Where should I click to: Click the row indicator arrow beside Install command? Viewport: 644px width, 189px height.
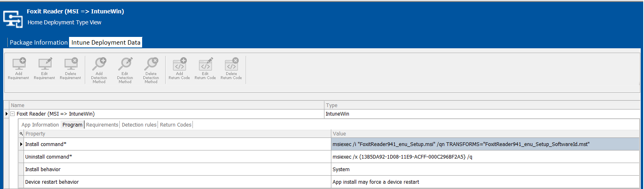[21, 144]
